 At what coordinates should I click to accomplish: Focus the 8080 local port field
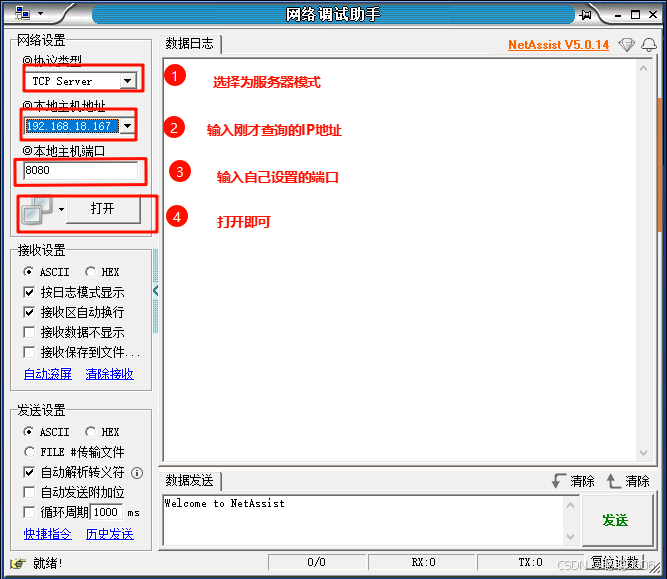[80, 171]
